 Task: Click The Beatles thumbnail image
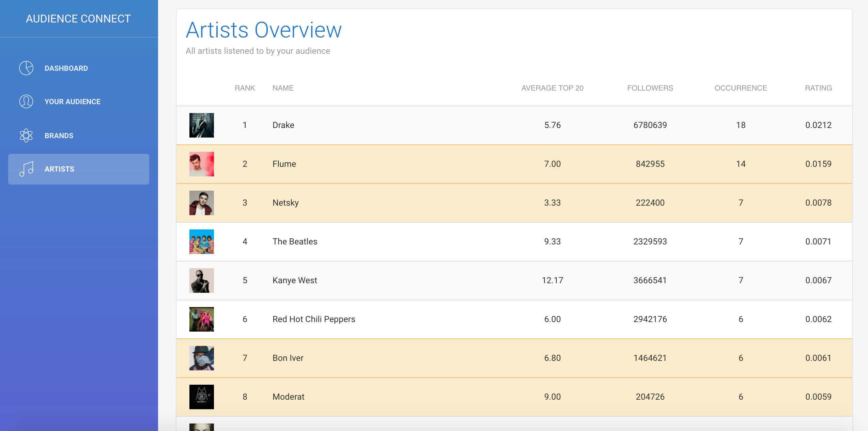click(x=201, y=242)
